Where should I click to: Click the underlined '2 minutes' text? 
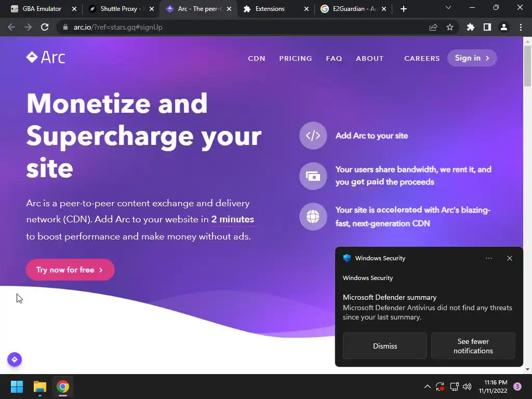click(233, 220)
